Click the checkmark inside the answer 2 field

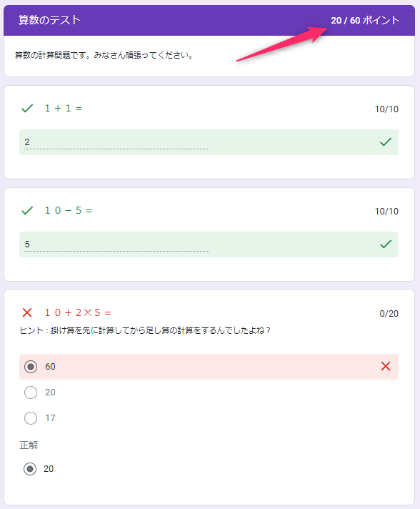click(x=386, y=142)
